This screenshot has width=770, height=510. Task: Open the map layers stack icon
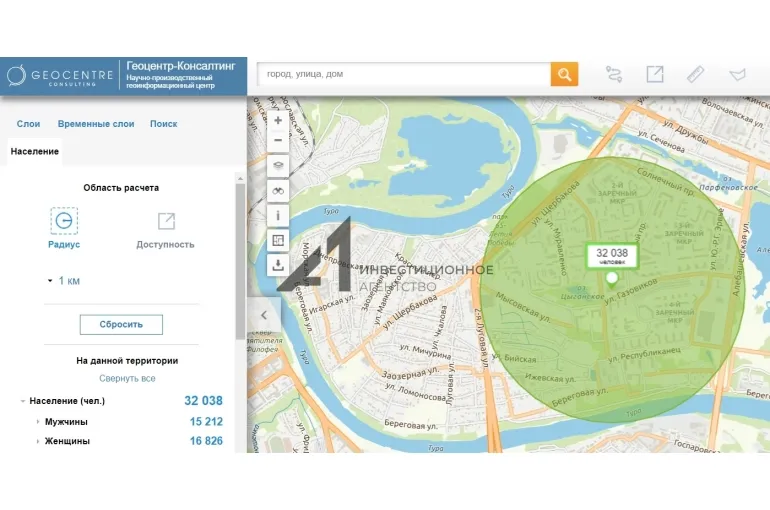pyautogui.click(x=278, y=166)
